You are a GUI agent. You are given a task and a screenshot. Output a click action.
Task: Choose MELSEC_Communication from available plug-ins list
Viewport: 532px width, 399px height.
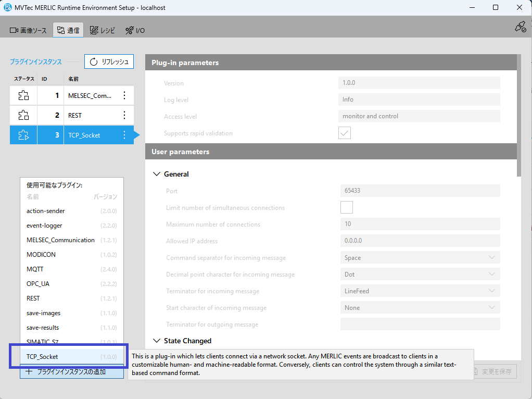pos(72,240)
